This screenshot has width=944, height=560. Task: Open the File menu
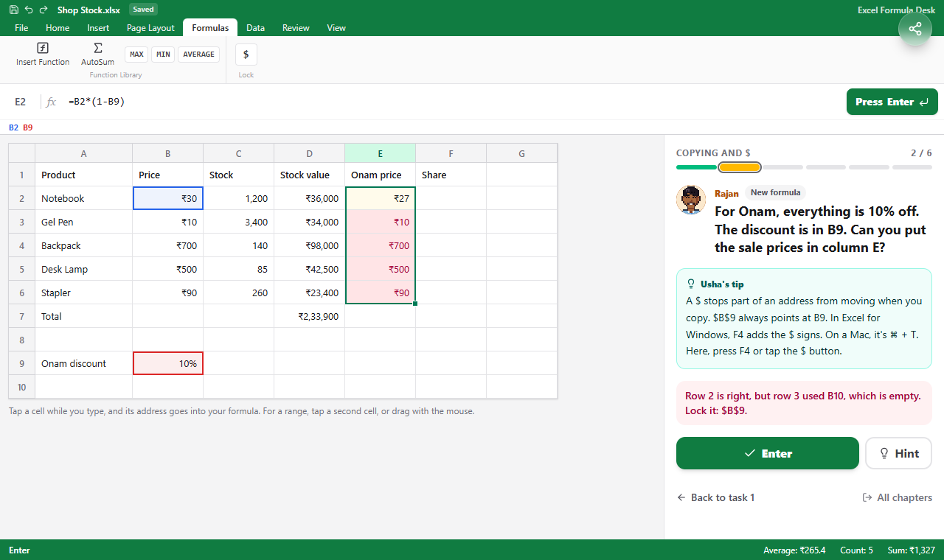pyautogui.click(x=21, y=28)
